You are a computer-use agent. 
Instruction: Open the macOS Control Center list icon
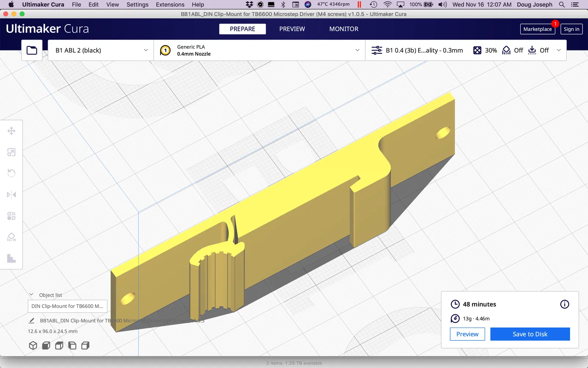pyautogui.click(x=575, y=4)
